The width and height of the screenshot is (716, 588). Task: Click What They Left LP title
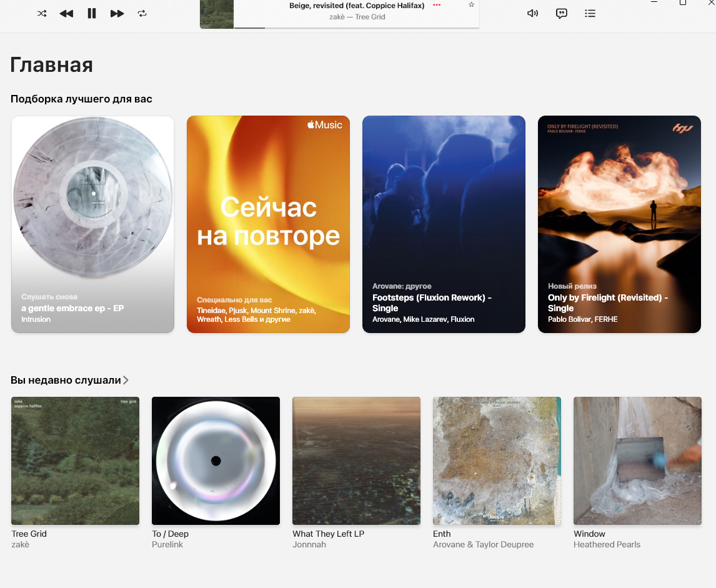pyautogui.click(x=328, y=534)
